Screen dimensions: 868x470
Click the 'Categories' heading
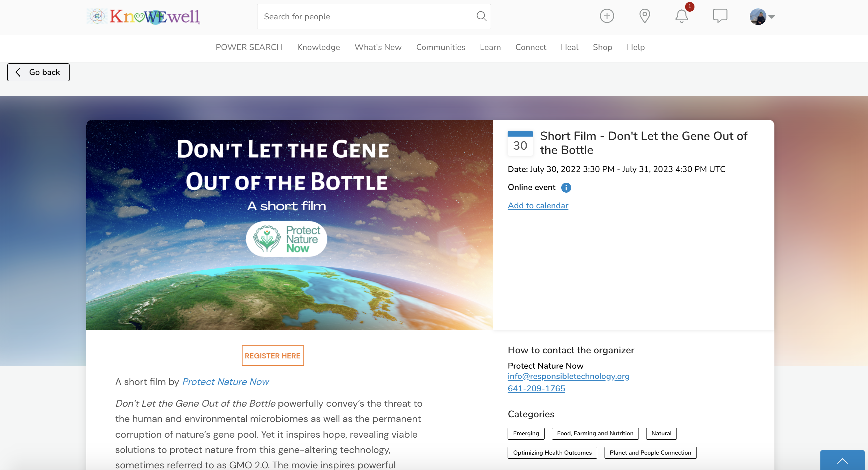531,414
